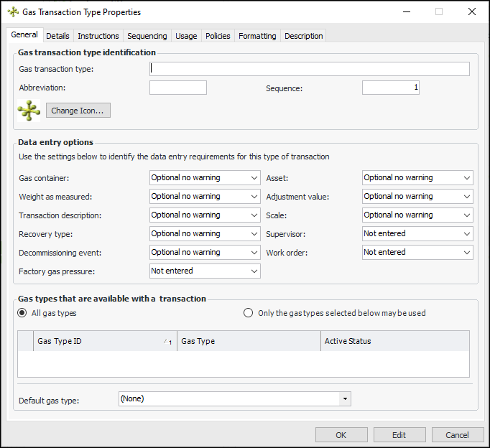Click the title bar application icon
The image size is (490, 448).
(11, 12)
